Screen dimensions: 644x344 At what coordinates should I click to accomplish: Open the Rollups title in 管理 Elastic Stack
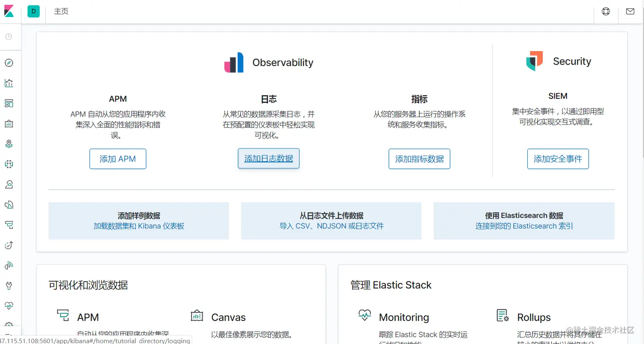(534, 317)
